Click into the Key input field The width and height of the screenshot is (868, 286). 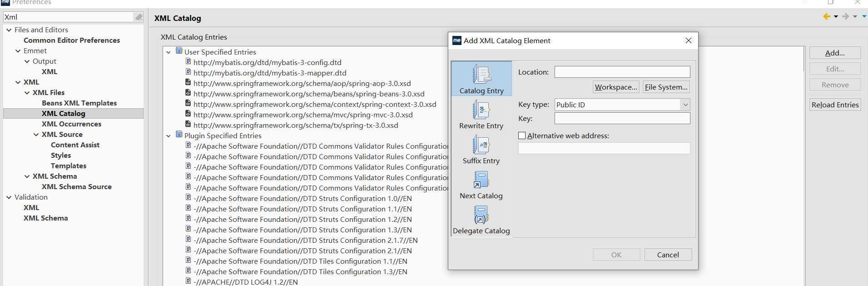(x=622, y=118)
